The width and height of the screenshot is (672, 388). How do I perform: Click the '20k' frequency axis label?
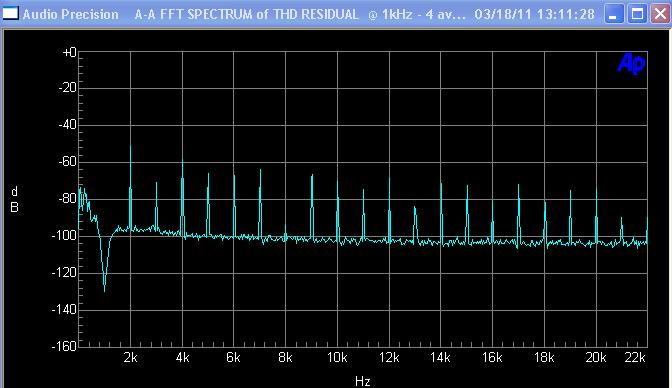(596, 358)
